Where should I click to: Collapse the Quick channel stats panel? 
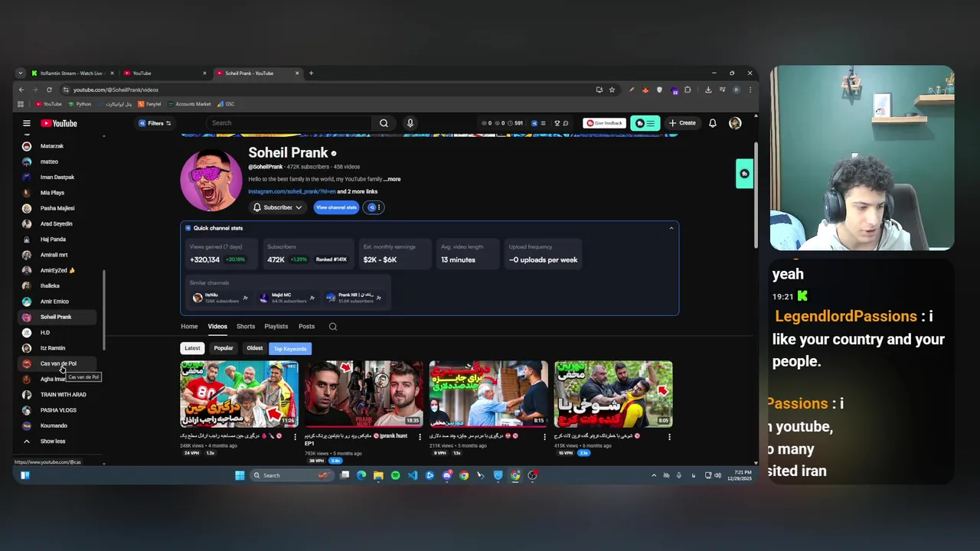[x=671, y=228]
